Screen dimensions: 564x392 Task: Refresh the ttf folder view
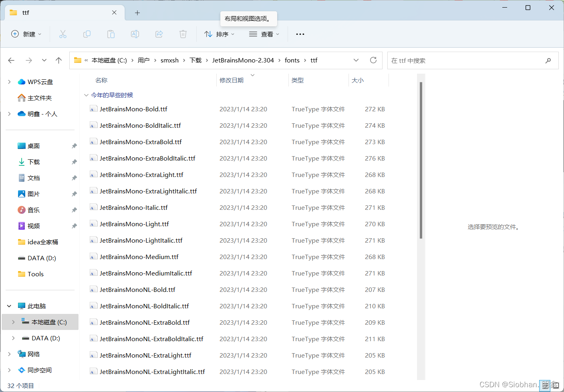coord(373,60)
